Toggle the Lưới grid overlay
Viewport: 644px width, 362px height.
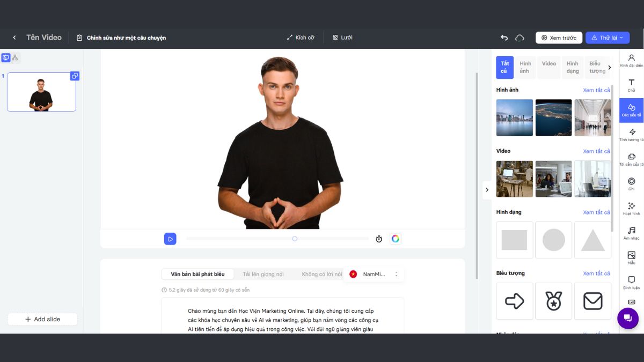tap(342, 38)
